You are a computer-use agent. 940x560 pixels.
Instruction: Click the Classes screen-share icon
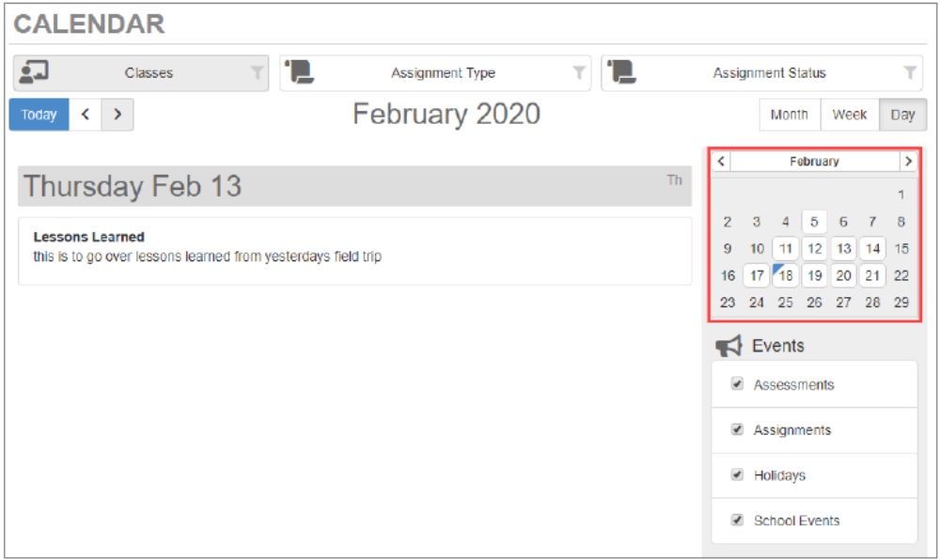click(x=35, y=72)
